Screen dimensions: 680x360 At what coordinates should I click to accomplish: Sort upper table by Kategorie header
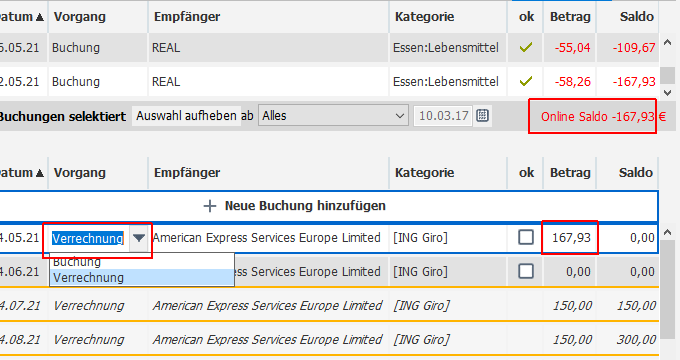pyautogui.click(x=425, y=17)
